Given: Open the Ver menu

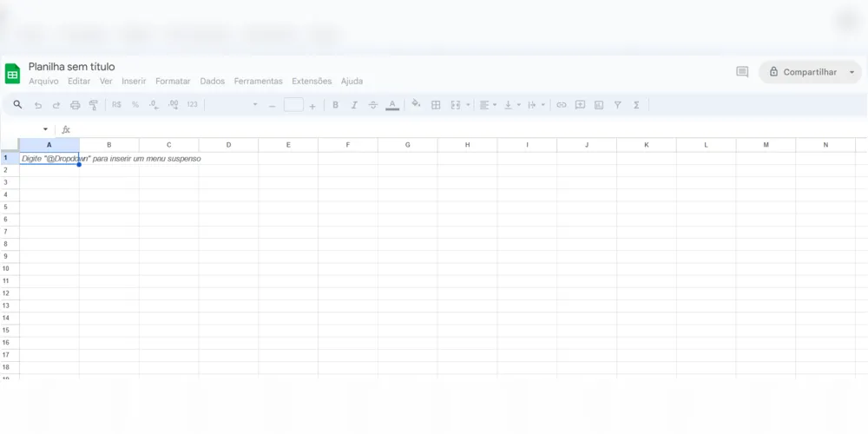Looking at the screenshot, I should point(106,82).
